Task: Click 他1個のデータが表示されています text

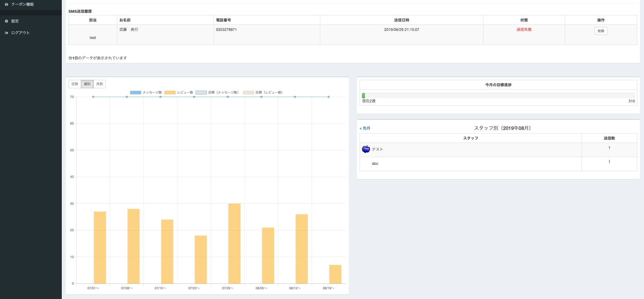Action: tap(98, 58)
